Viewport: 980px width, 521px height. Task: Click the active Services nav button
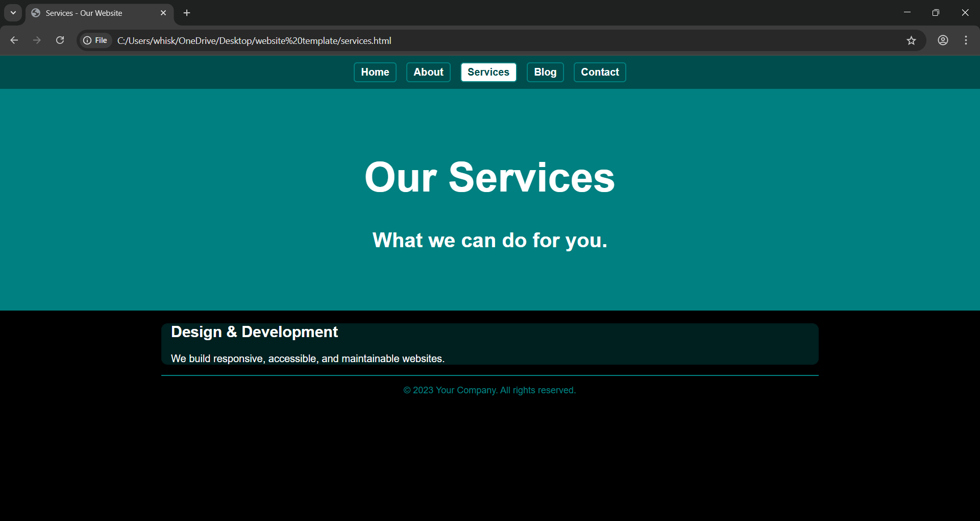point(488,72)
